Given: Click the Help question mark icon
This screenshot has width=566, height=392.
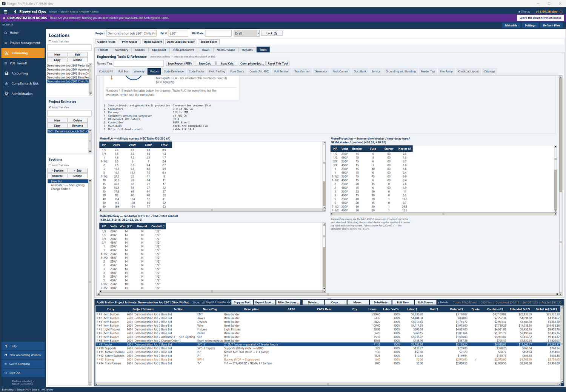Looking at the screenshot, I should tap(6, 346).
